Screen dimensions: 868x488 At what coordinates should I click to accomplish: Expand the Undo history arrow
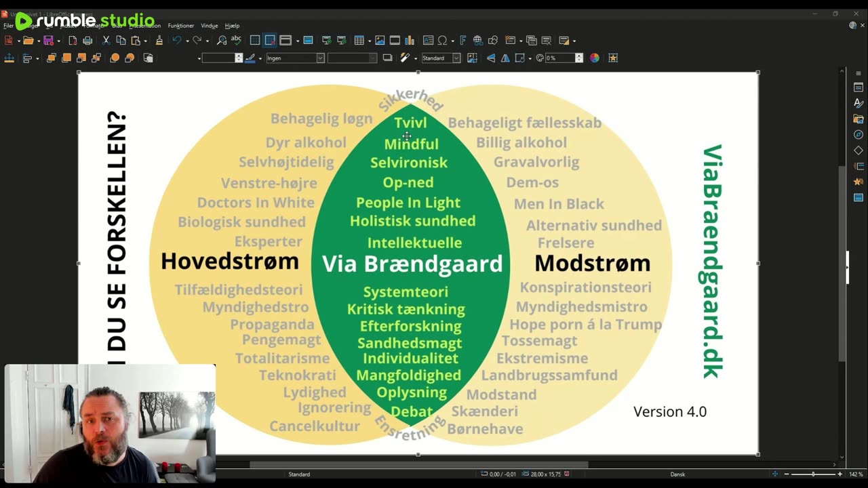click(x=187, y=41)
